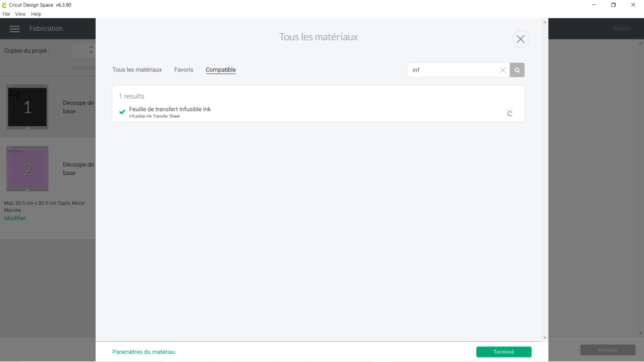Select the Compatible tab
The height and width of the screenshot is (362, 644).
point(221,70)
